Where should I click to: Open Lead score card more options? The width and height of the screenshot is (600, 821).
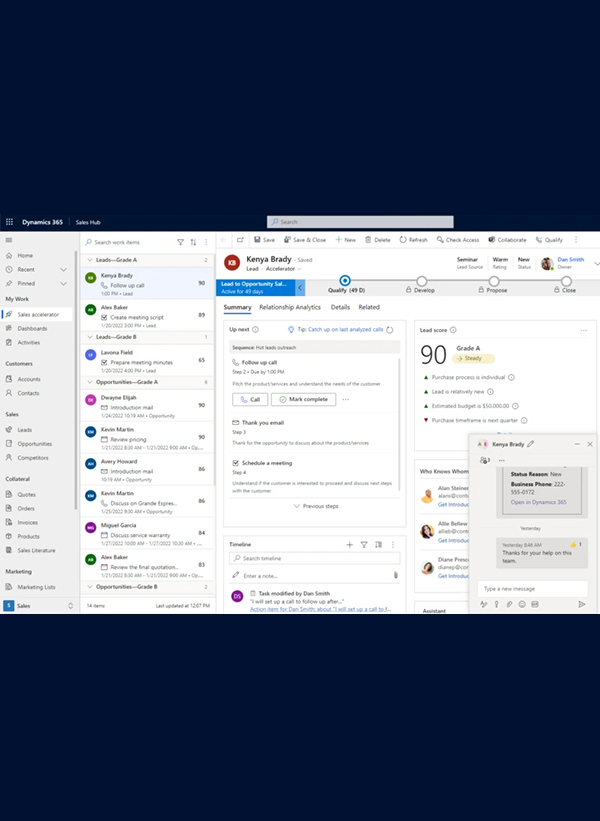tap(584, 330)
